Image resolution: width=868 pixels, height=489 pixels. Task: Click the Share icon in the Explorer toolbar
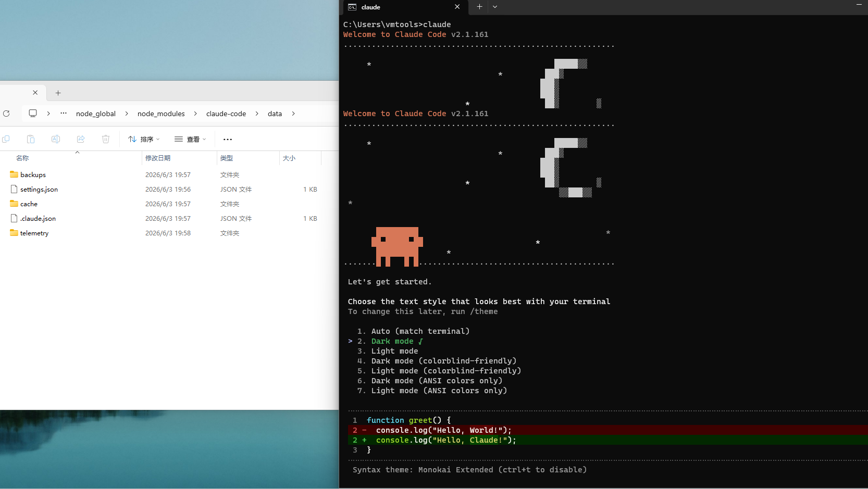click(81, 139)
